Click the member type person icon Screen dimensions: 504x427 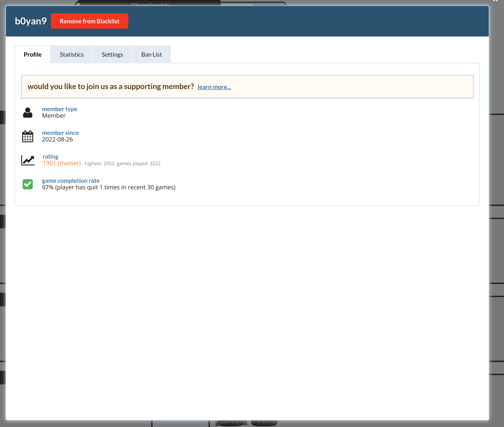(x=28, y=113)
